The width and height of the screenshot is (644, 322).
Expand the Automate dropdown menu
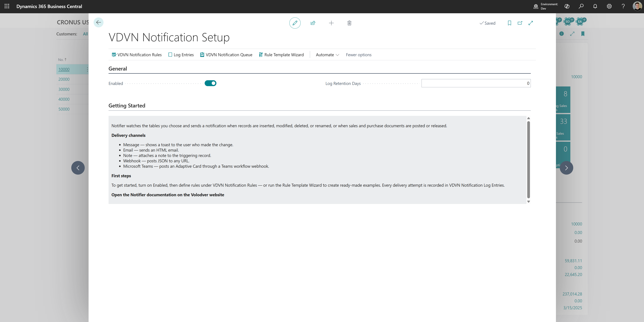click(x=327, y=55)
